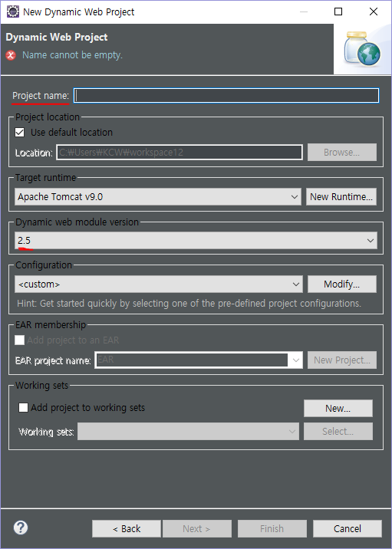Focus the Project name input field
The height and width of the screenshot is (549, 392).
coord(226,96)
